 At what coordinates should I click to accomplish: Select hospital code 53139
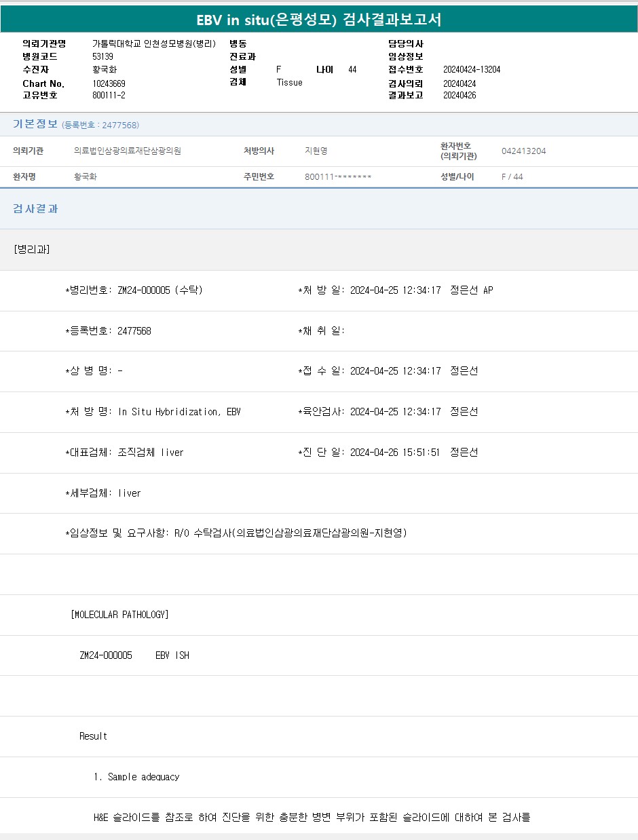click(x=102, y=56)
